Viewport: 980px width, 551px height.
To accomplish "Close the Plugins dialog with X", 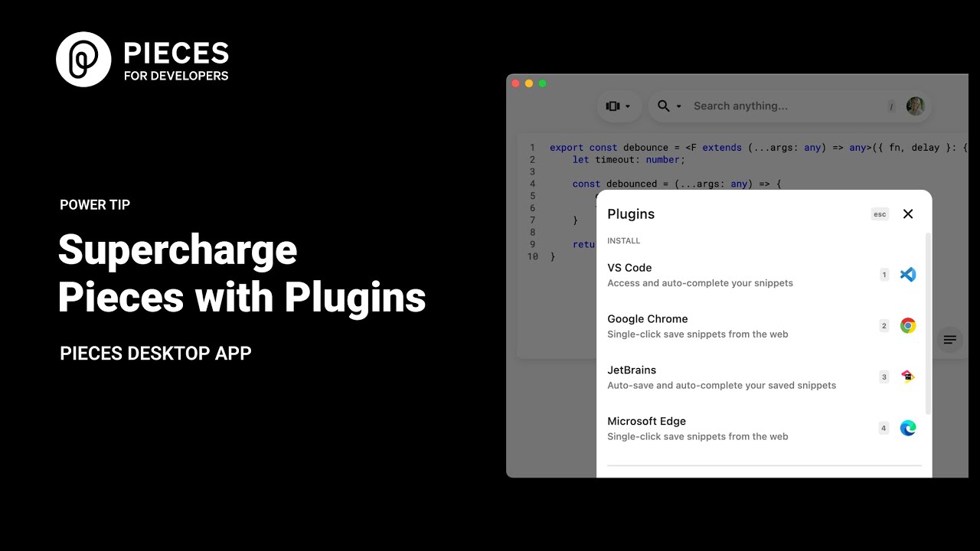I will point(908,214).
